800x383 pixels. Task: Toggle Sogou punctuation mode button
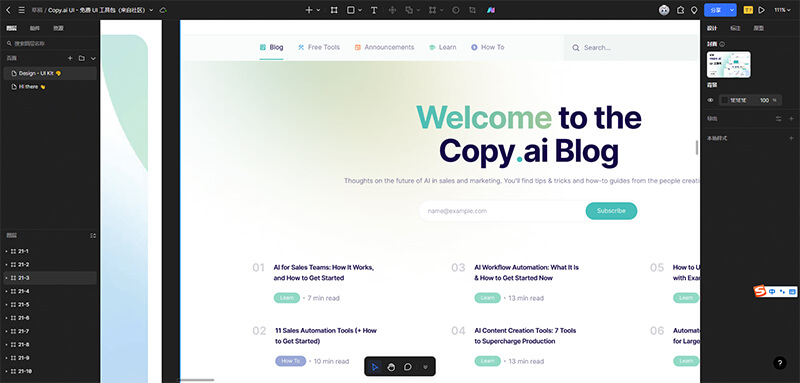[x=782, y=291]
